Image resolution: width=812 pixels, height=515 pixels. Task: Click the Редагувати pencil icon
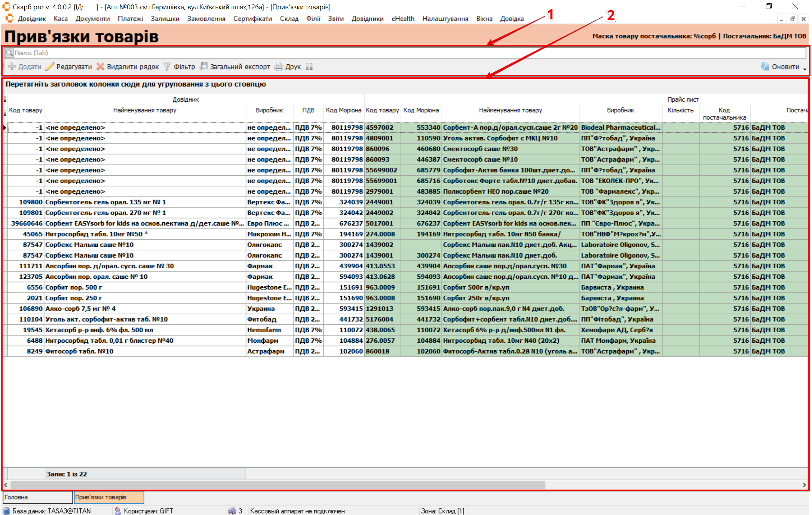[x=50, y=67]
